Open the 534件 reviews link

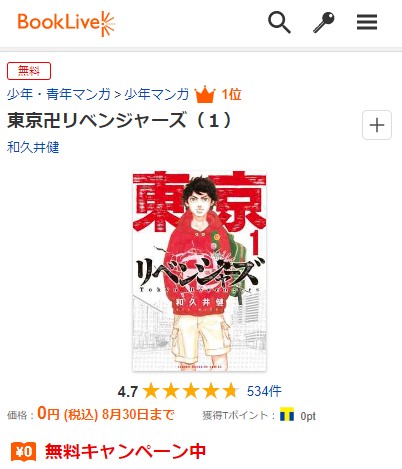pyautogui.click(x=264, y=391)
